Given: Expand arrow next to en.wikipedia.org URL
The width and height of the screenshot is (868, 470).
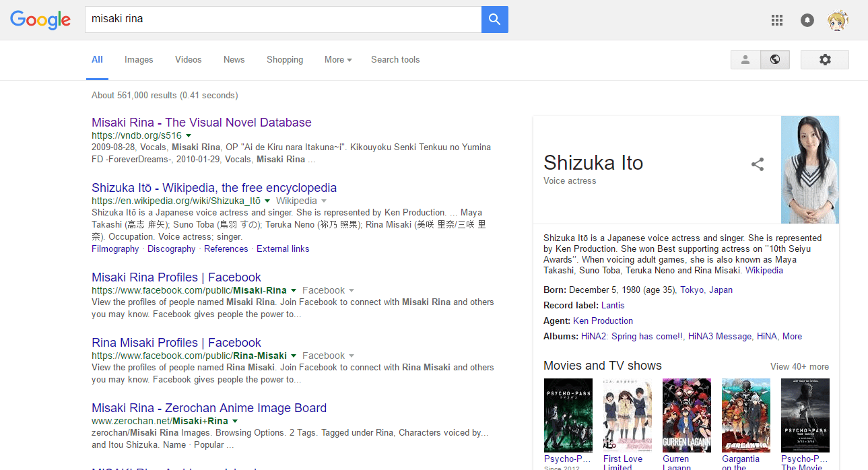Looking at the screenshot, I should pos(267,201).
